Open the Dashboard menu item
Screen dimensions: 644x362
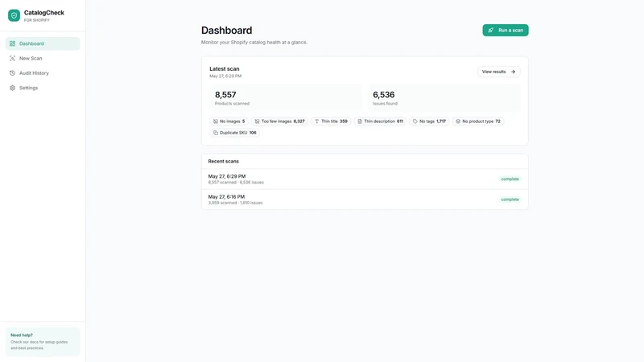43,43
